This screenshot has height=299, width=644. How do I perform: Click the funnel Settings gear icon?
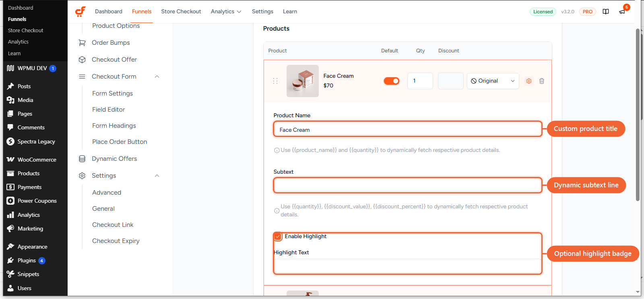[82, 176]
